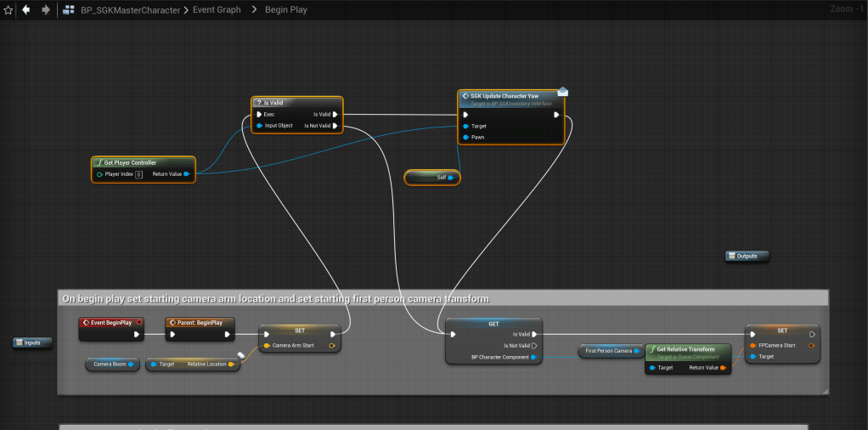Select the Event Graph breadcrumb
The height and width of the screenshot is (430, 868).
[218, 10]
